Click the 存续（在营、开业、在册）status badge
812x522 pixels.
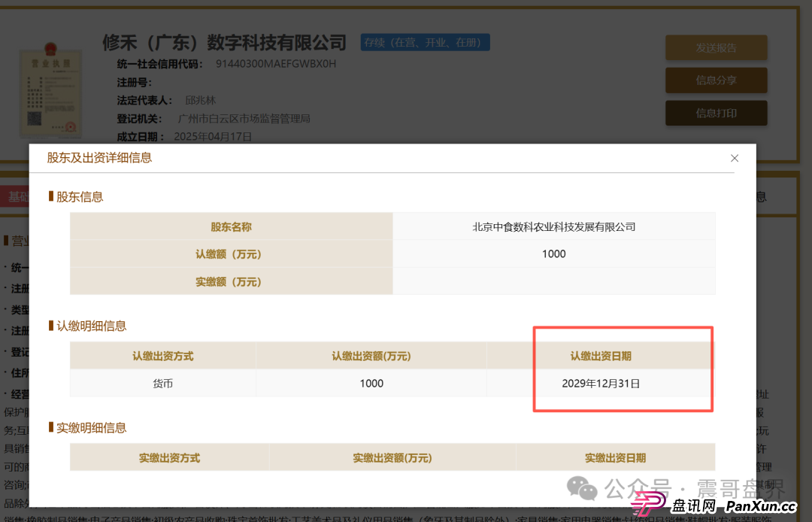(x=425, y=42)
